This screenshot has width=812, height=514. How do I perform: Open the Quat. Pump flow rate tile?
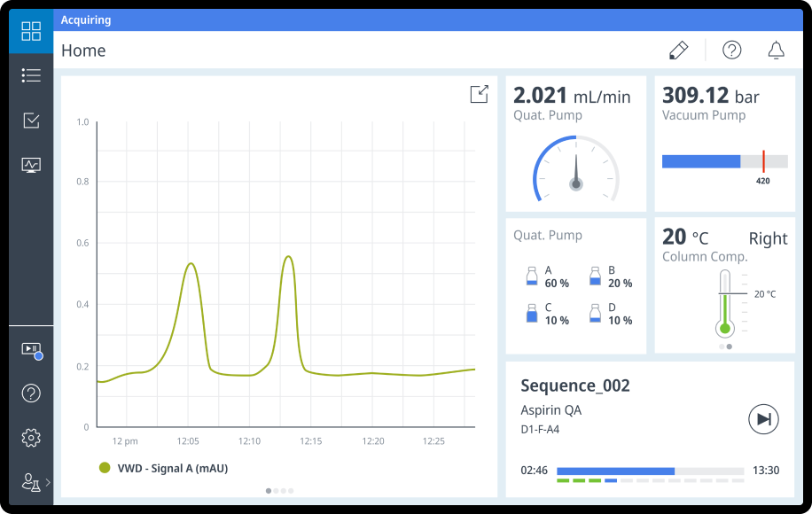pos(575,144)
